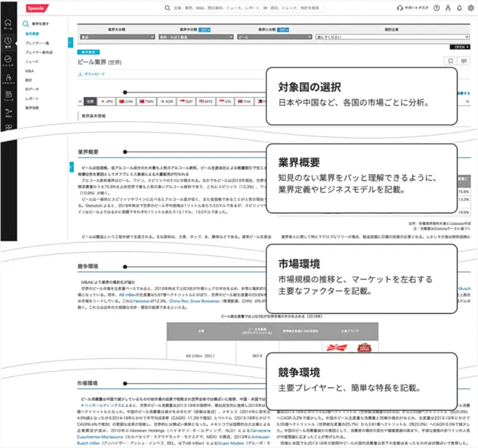Open プレイヤー散布図 in the left menu
478x448 pixels.
pyautogui.click(x=39, y=53)
